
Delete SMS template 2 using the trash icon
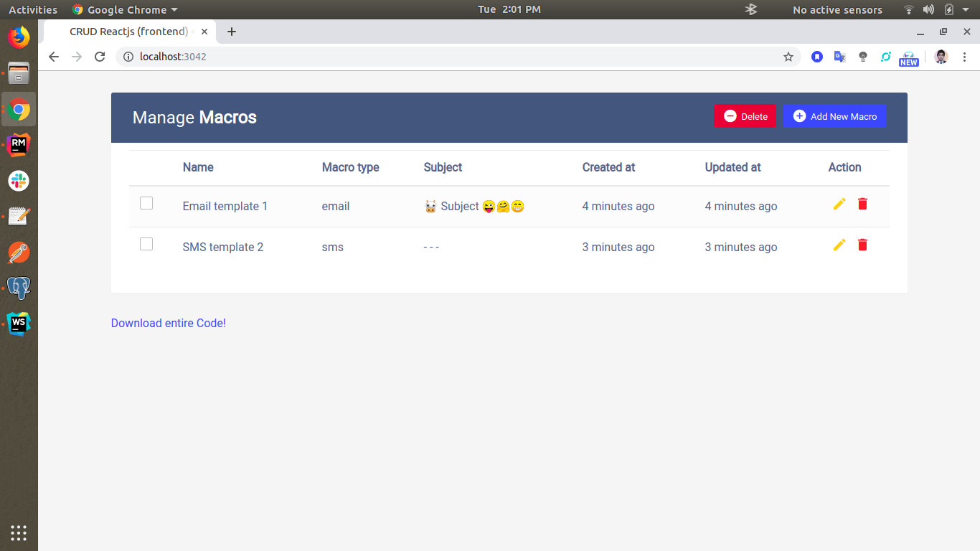[x=862, y=245]
